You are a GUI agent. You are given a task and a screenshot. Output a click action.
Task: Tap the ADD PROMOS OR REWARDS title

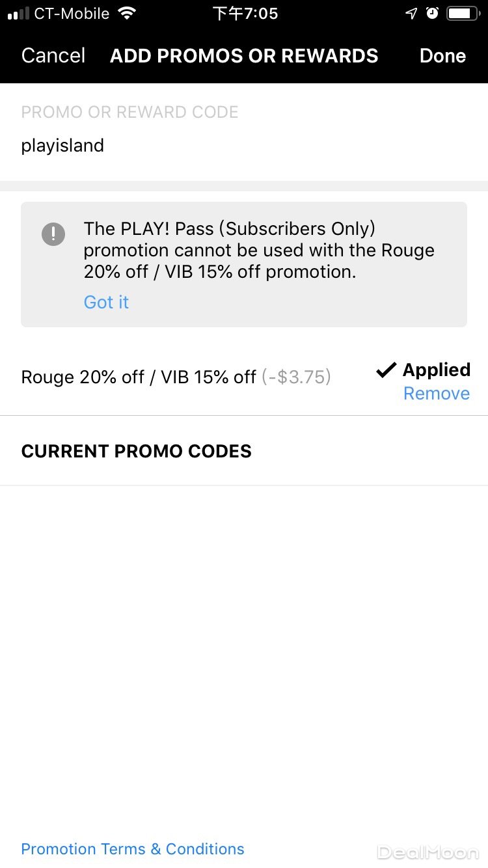(x=244, y=56)
